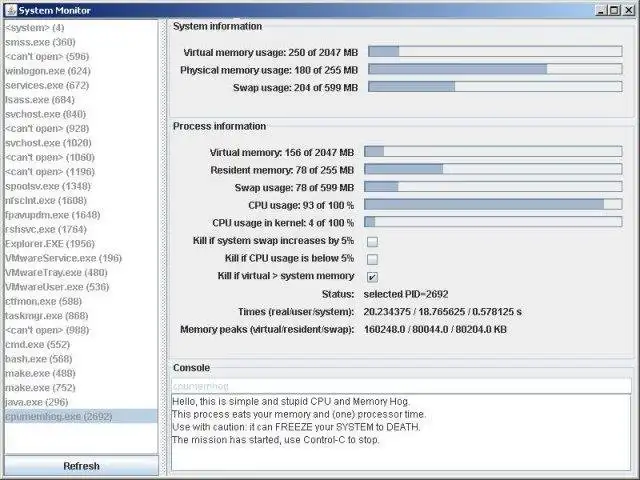Select make.exe (752) process

point(81,387)
